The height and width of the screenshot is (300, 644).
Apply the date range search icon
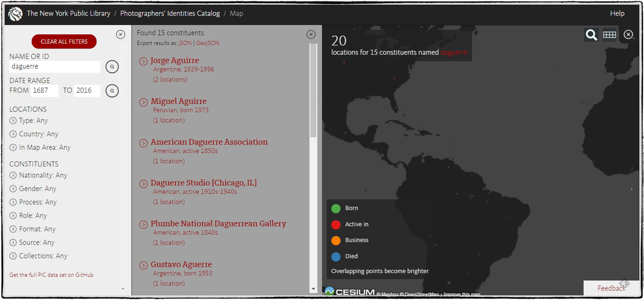coord(112,91)
